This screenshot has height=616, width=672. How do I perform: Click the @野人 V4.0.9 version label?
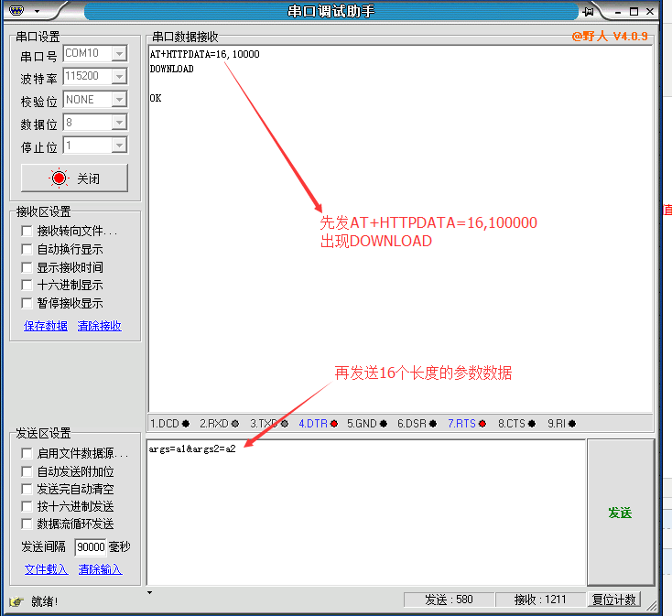[610, 36]
